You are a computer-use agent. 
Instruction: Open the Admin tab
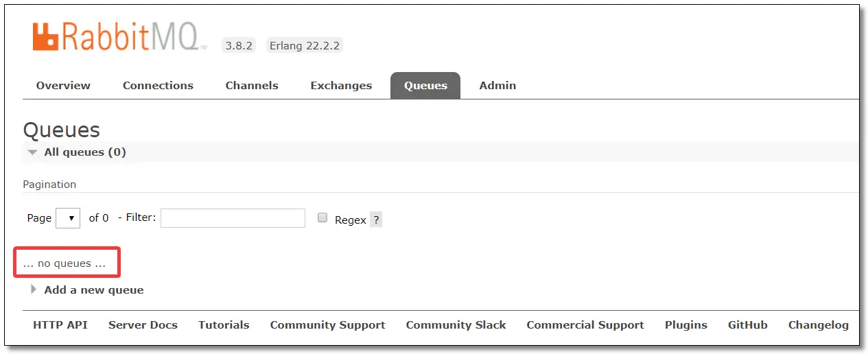(x=497, y=86)
